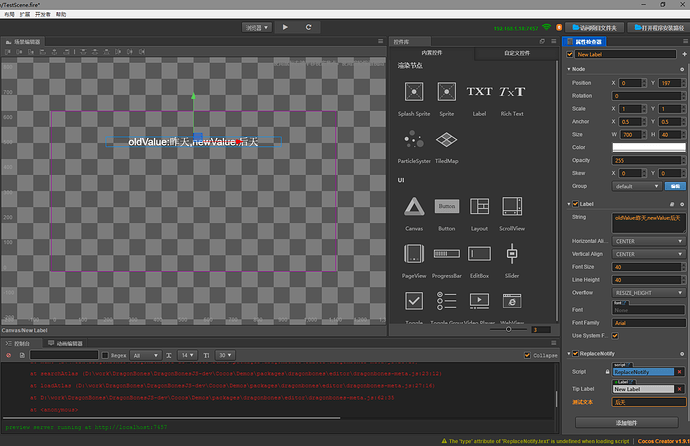Open Horizontal Align CENTER dropdown

pos(649,241)
